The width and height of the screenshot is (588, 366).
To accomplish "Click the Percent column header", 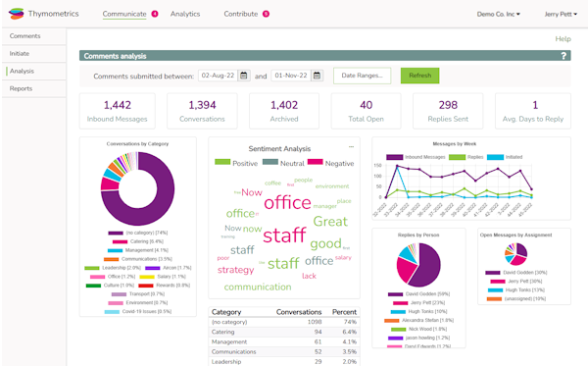I will 344,312.
